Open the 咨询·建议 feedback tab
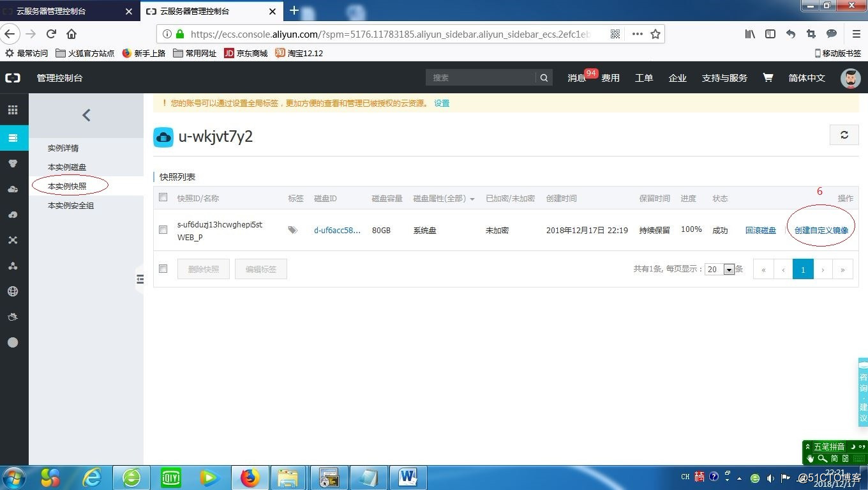868x490 pixels. tap(863, 392)
